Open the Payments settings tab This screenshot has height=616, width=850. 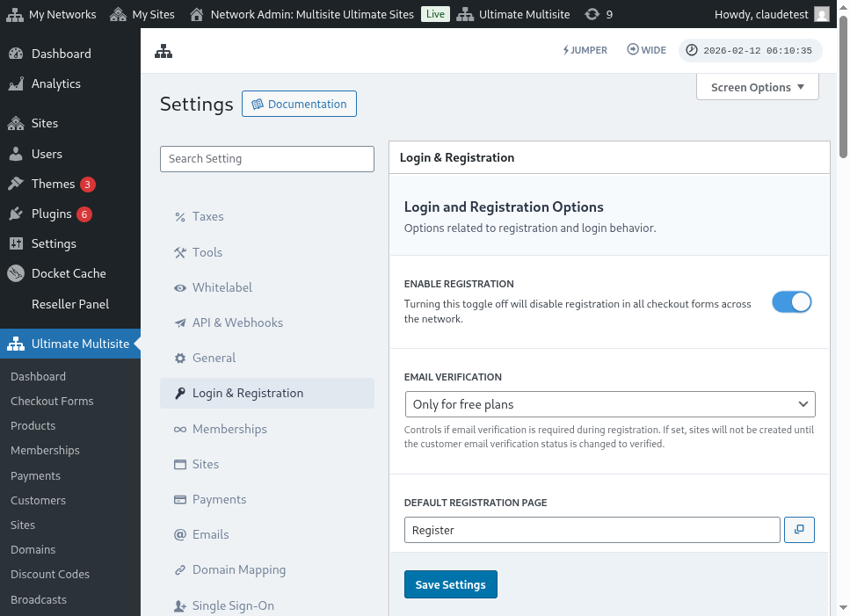pos(267,499)
